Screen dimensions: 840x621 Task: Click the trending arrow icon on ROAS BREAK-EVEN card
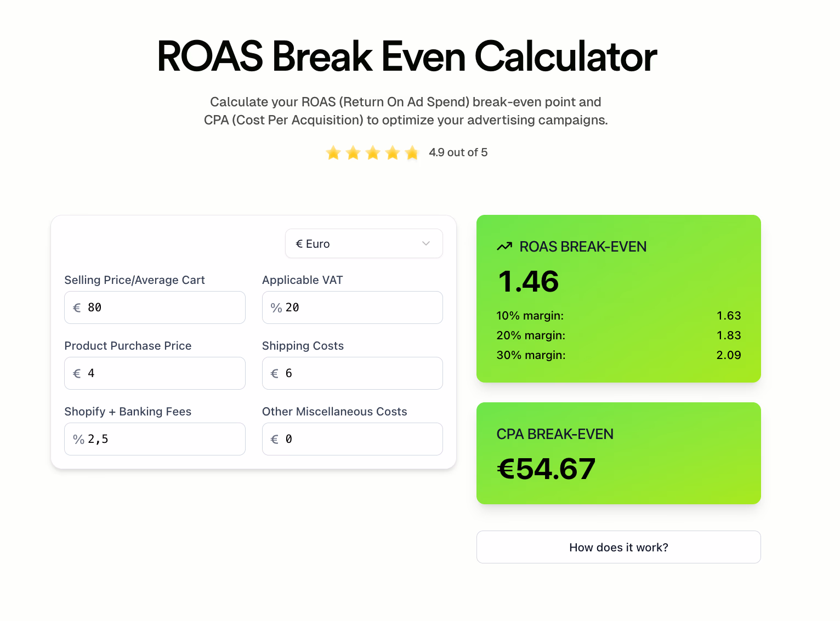tap(505, 247)
